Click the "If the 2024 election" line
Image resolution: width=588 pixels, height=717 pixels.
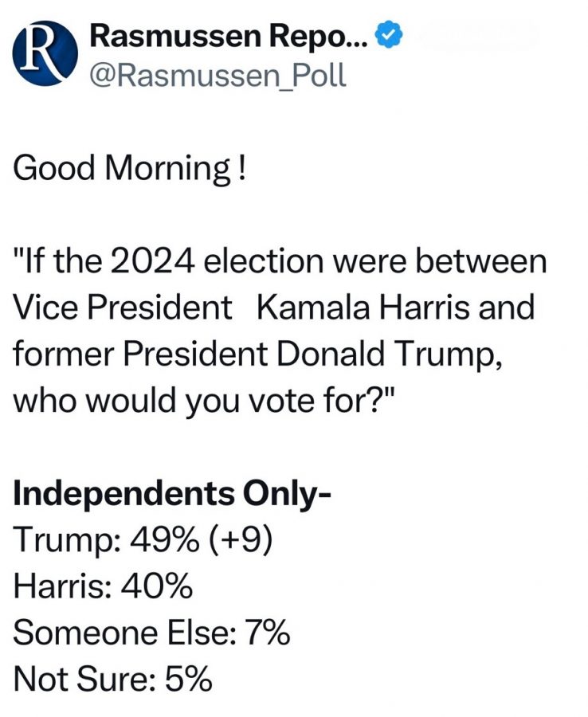click(x=279, y=263)
